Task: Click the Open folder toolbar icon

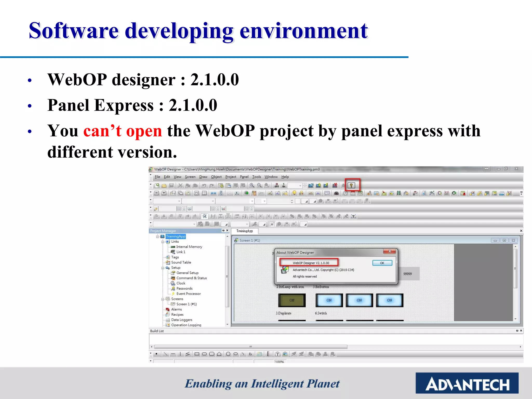Action: click(x=164, y=185)
